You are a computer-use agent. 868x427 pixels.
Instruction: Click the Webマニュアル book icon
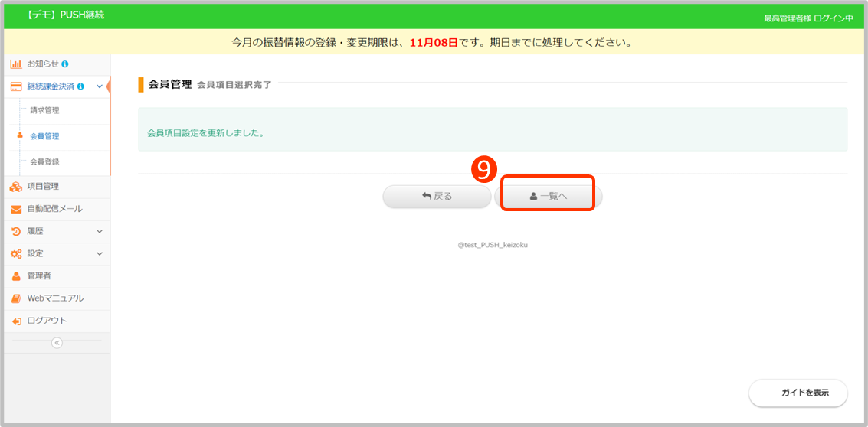coord(16,298)
